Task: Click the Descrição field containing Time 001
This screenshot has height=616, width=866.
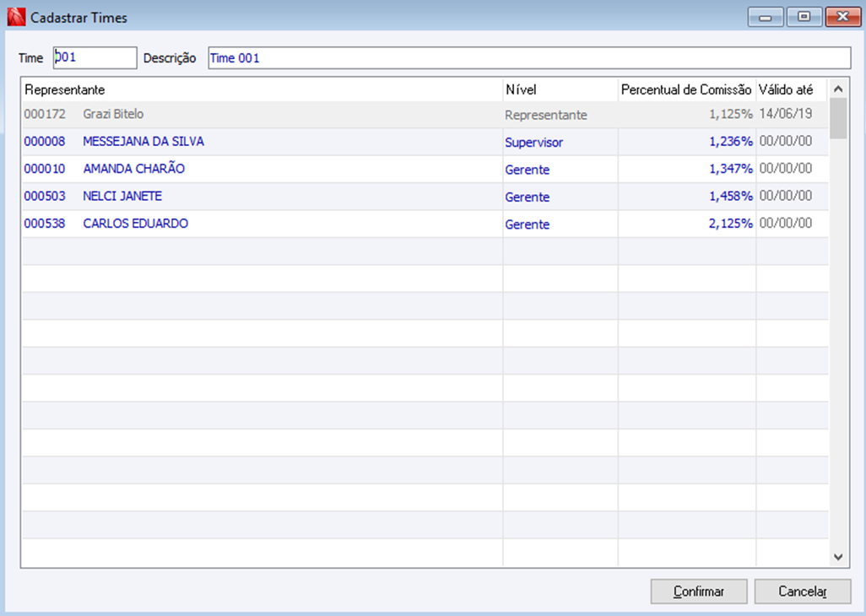Action: click(529, 58)
